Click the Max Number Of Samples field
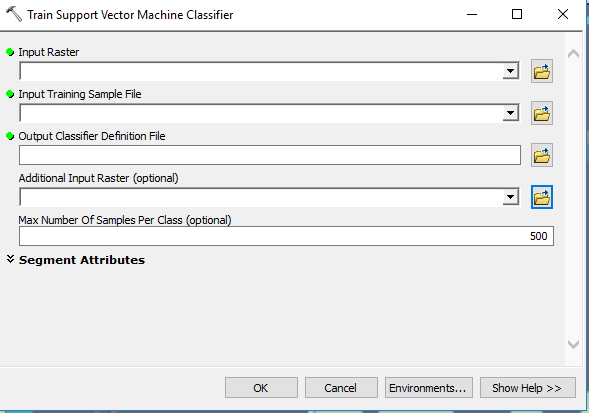This screenshot has height=413, width=589. coord(286,236)
